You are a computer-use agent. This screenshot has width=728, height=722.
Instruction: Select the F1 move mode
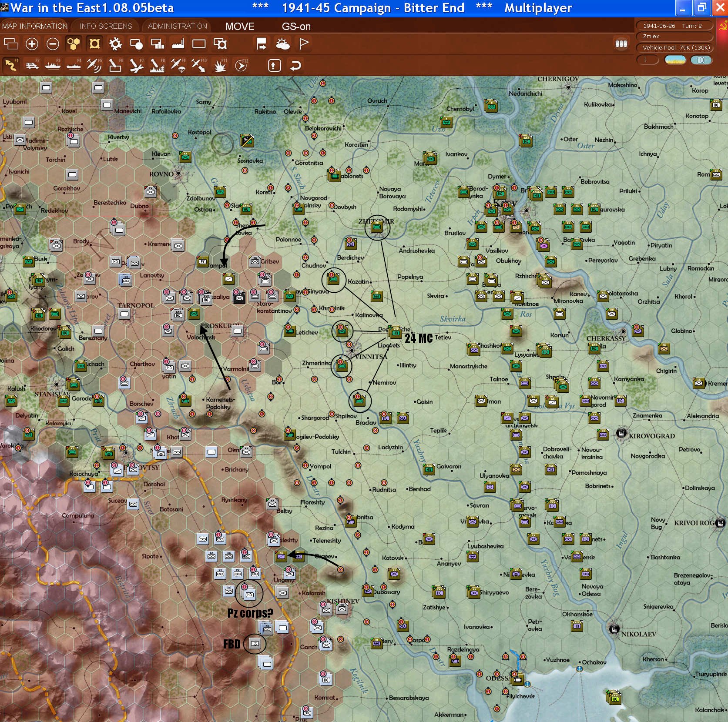point(11,65)
